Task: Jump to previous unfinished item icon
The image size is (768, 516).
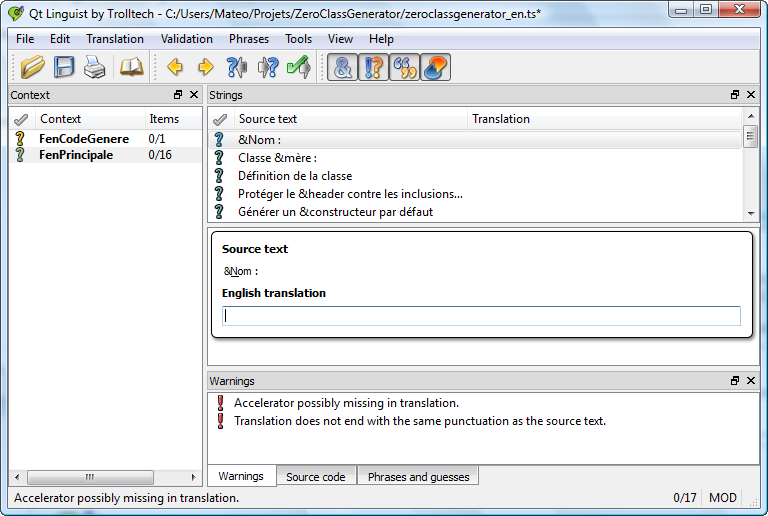Action: pos(237,67)
